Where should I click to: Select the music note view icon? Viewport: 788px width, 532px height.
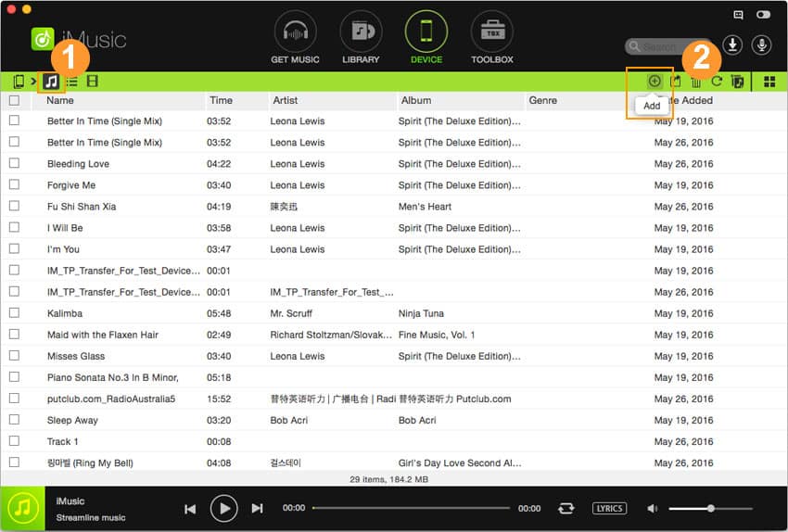pos(51,82)
